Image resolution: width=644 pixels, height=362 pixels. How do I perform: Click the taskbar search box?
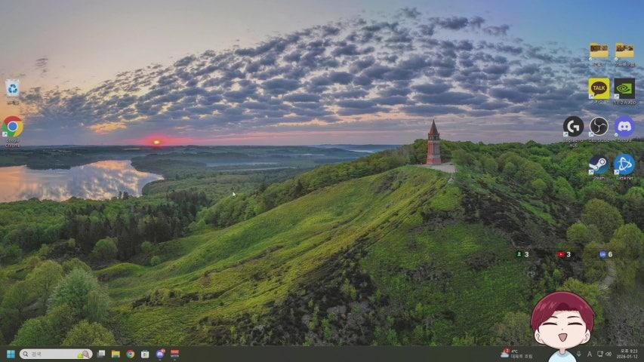(56, 354)
